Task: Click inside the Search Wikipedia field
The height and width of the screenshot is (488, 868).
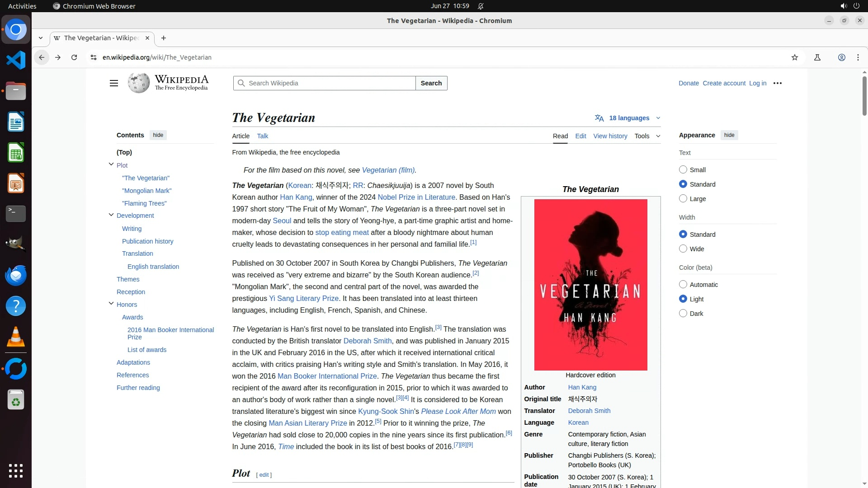Action: tap(330, 83)
